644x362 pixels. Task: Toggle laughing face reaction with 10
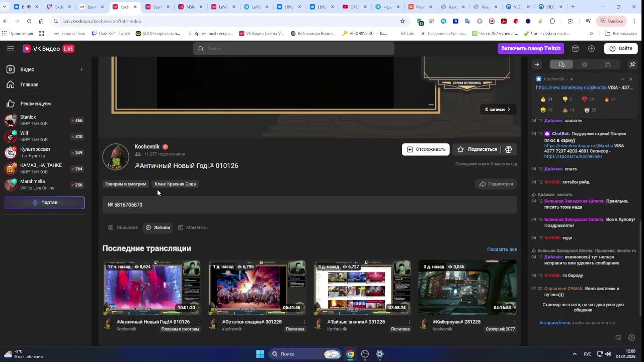(x=546, y=110)
